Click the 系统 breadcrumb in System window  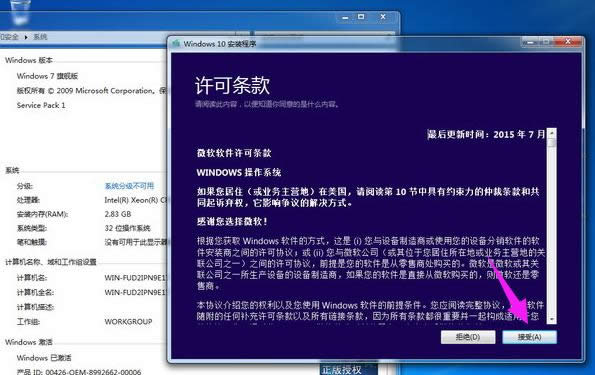[40, 37]
